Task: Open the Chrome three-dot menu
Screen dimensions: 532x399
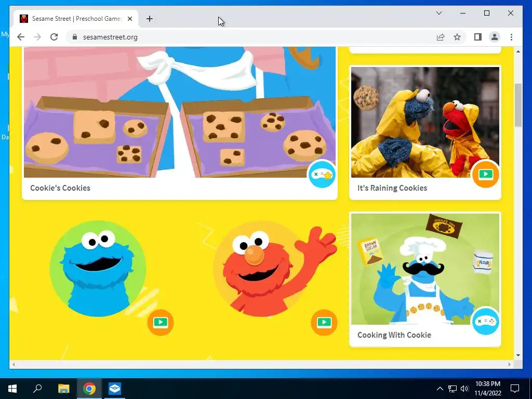Action: click(511, 37)
